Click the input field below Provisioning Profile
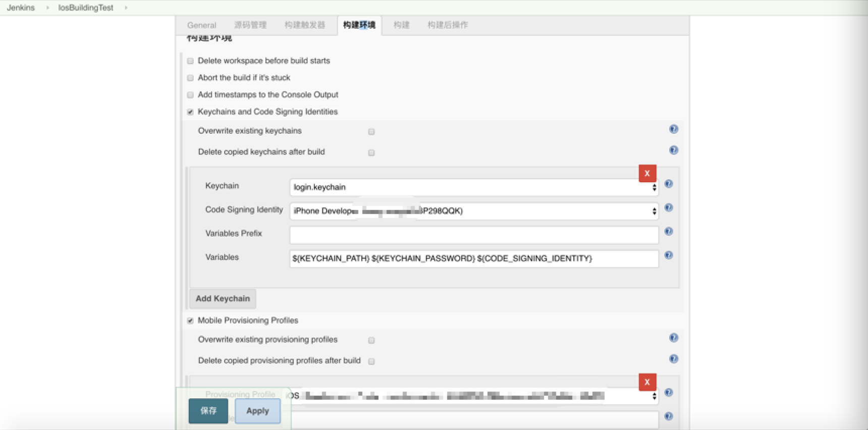 click(x=474, y=419)
